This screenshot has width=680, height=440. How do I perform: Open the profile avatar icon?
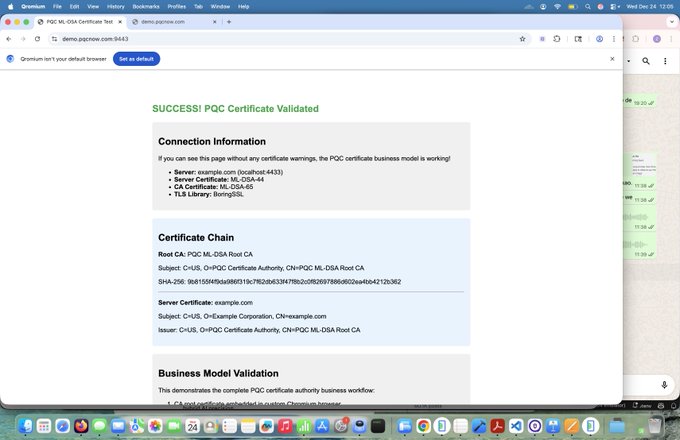[598, 39]
